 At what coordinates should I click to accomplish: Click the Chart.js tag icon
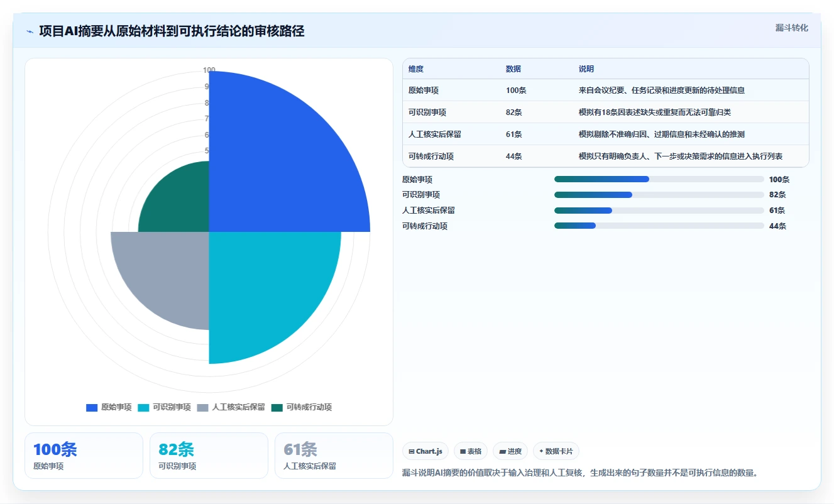pos(411,451)
